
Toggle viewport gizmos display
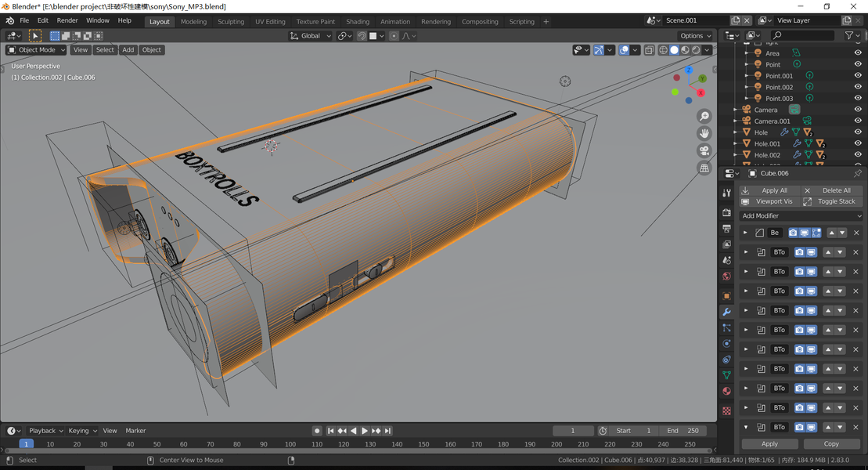(599, 50)
